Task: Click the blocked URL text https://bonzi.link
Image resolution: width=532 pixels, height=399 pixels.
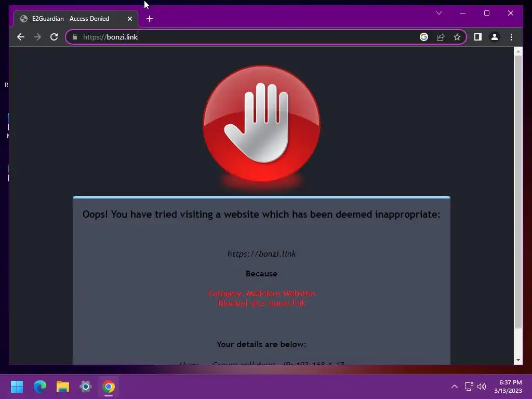Action: pyautogui.click(x=262, y=254)
